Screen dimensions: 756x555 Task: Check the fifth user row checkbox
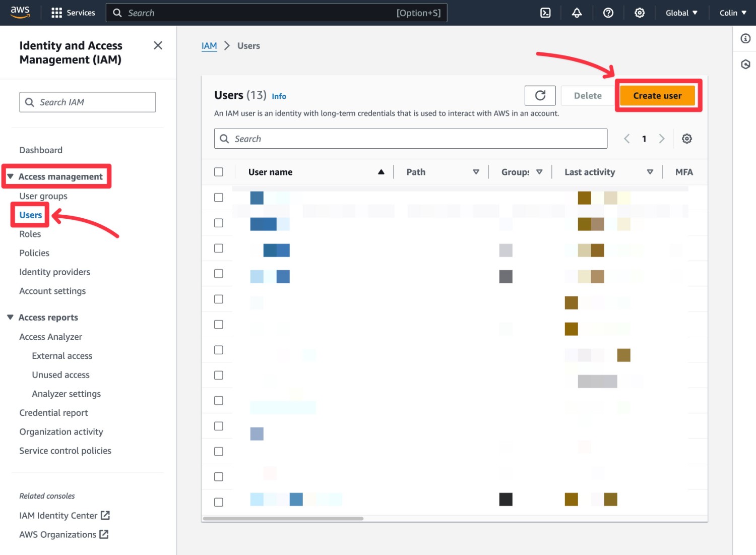219,299
